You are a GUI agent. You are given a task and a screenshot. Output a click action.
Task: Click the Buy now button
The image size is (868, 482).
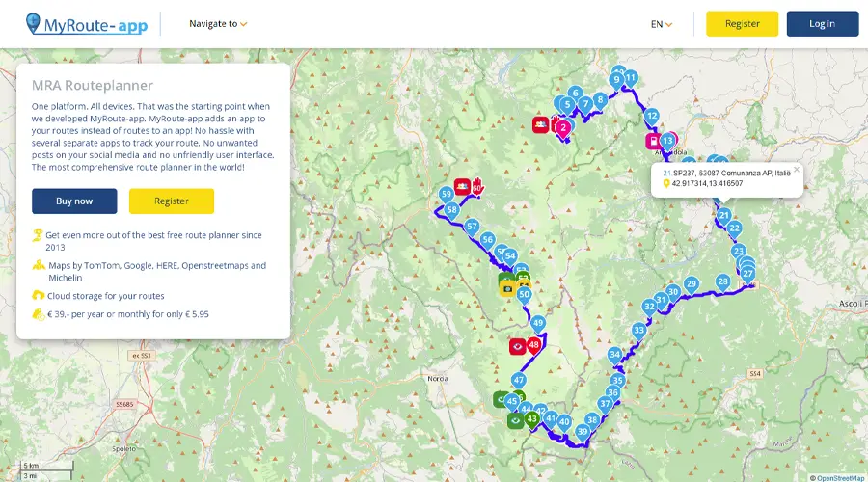74,201
